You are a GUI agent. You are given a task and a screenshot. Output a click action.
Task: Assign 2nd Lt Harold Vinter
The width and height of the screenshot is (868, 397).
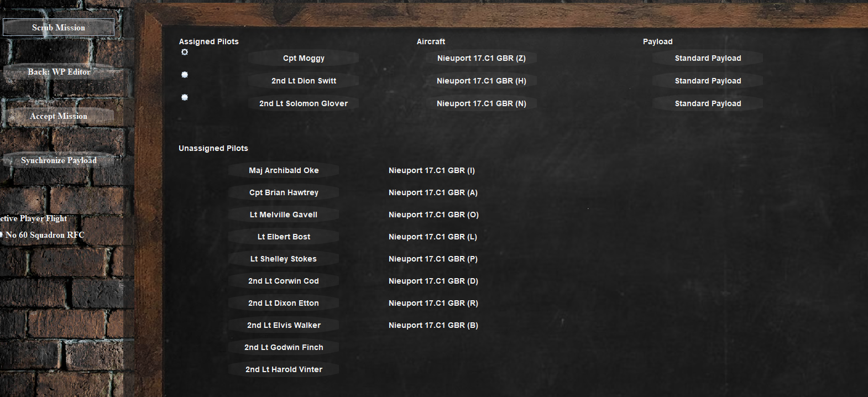pos(284,369)
